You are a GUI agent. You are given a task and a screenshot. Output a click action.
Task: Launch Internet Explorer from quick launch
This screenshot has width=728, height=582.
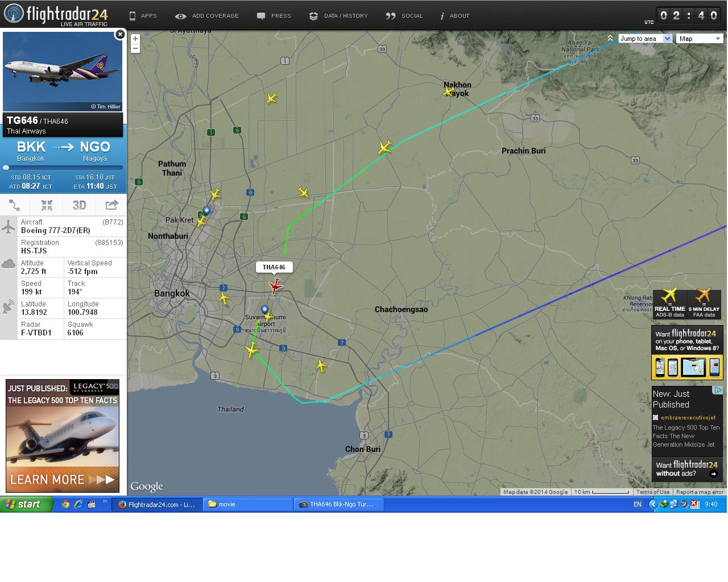pos(78,504)
